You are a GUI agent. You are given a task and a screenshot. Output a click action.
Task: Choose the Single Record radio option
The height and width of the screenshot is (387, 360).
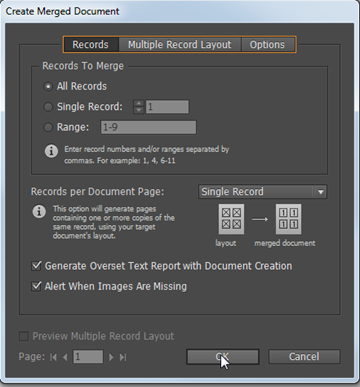point(48,107)
